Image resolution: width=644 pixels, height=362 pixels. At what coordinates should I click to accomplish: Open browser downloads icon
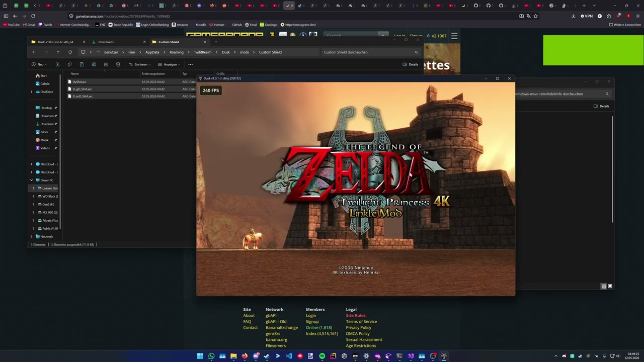click(574, 16)
